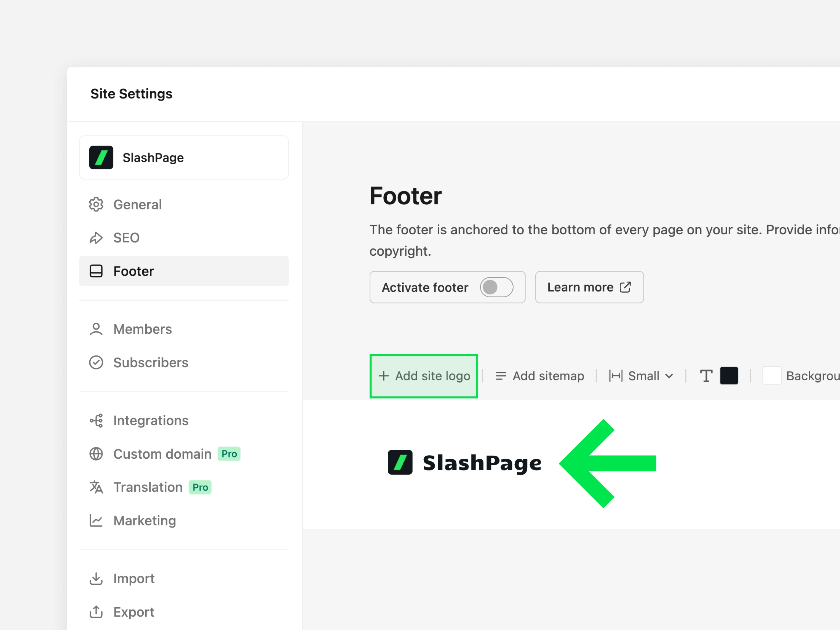Click the Import download icon

(x=96, y=578)
